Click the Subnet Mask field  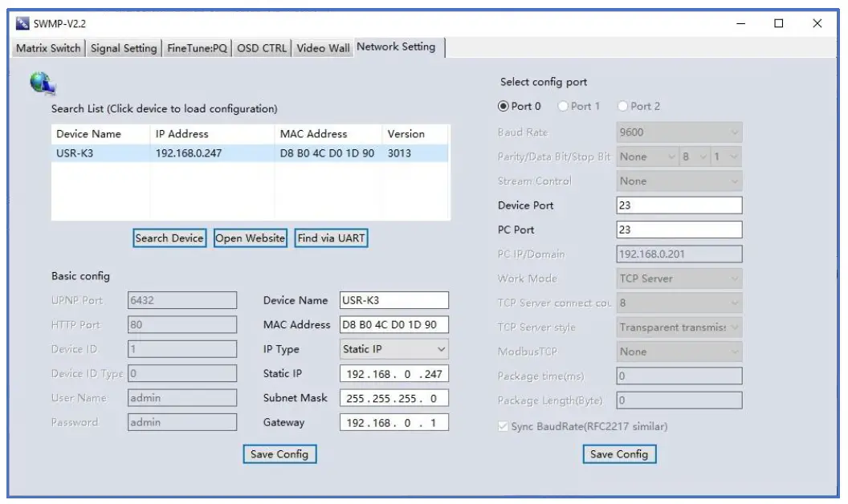point(393,398)
